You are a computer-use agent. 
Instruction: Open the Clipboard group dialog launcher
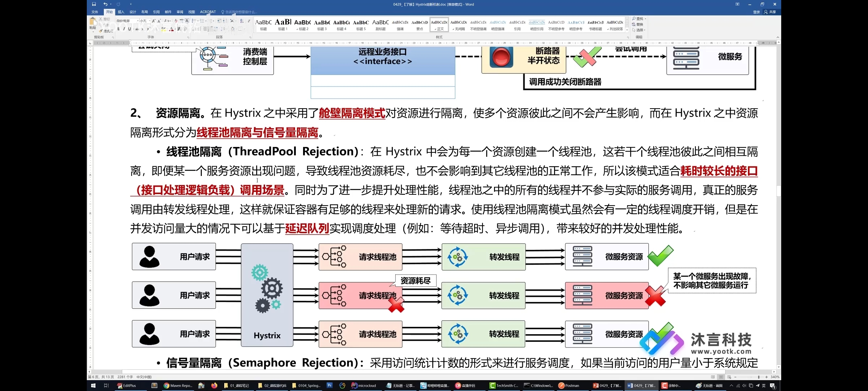coord(113,37)
